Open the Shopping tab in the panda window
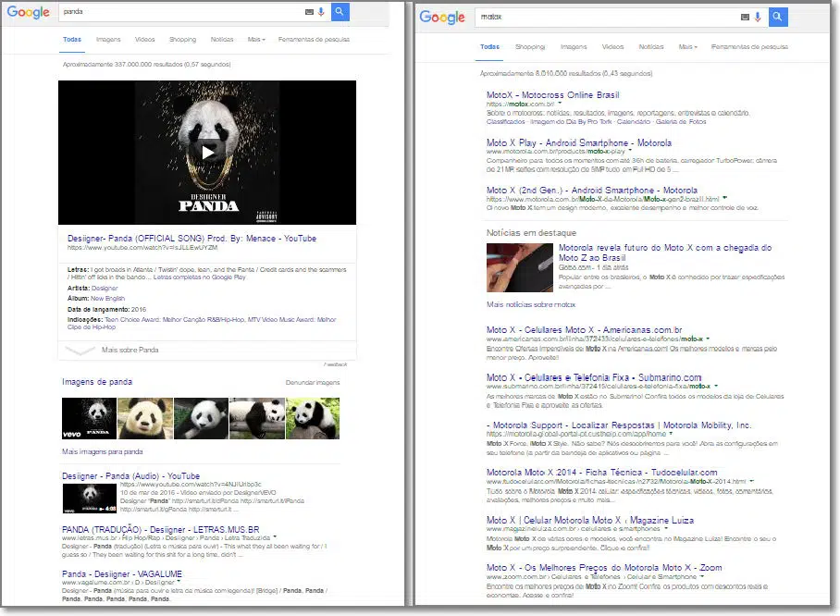The height and width of the screenshot is (616, 840). (182, 39)
